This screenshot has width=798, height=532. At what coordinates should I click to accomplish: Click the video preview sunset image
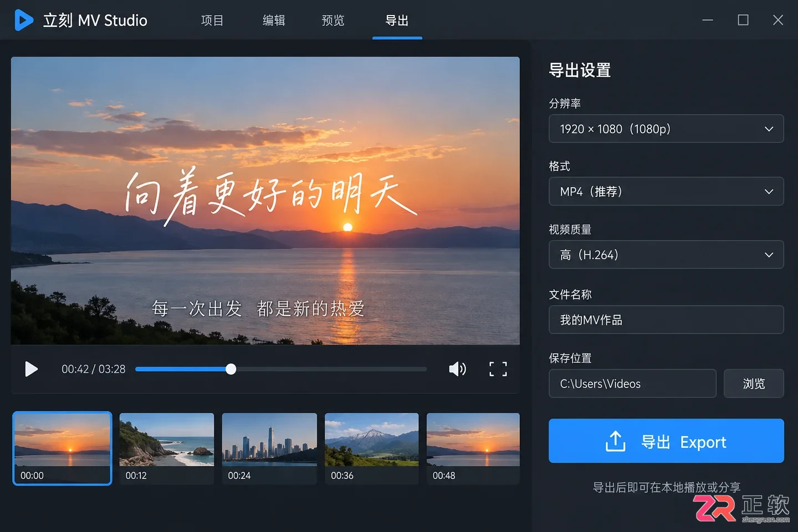point(265,201)
